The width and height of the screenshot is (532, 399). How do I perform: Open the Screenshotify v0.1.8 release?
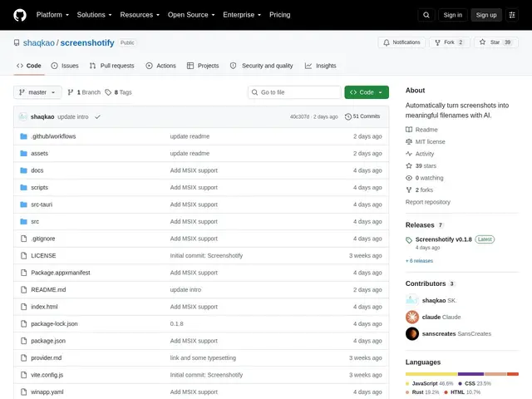pyautogui.click(x=443, y=239)
